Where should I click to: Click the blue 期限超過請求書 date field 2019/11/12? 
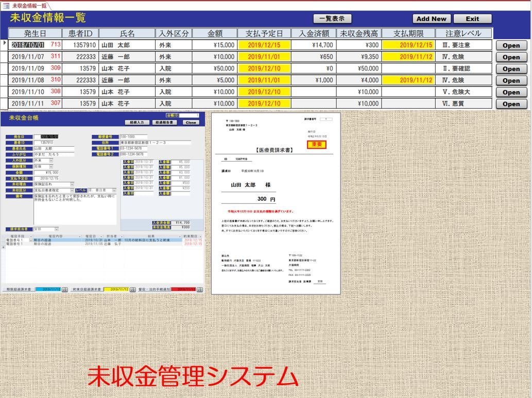tap(48, 289)
